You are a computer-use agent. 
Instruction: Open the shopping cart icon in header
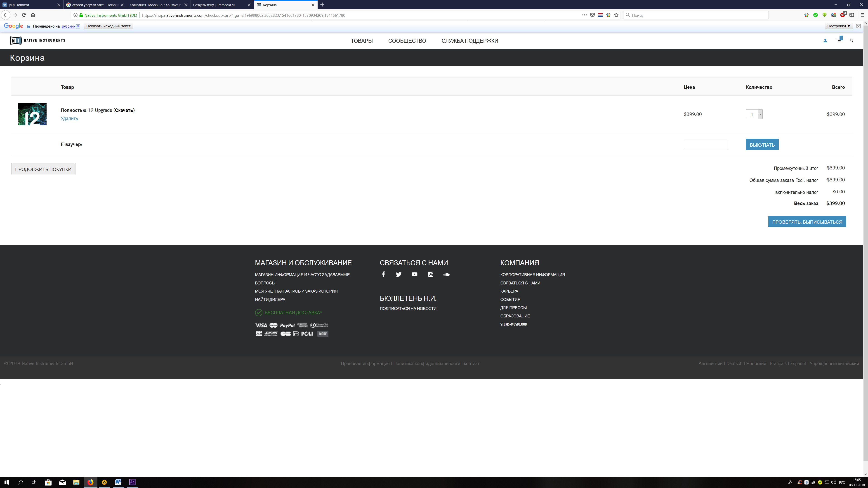click(x=839, y=40)
